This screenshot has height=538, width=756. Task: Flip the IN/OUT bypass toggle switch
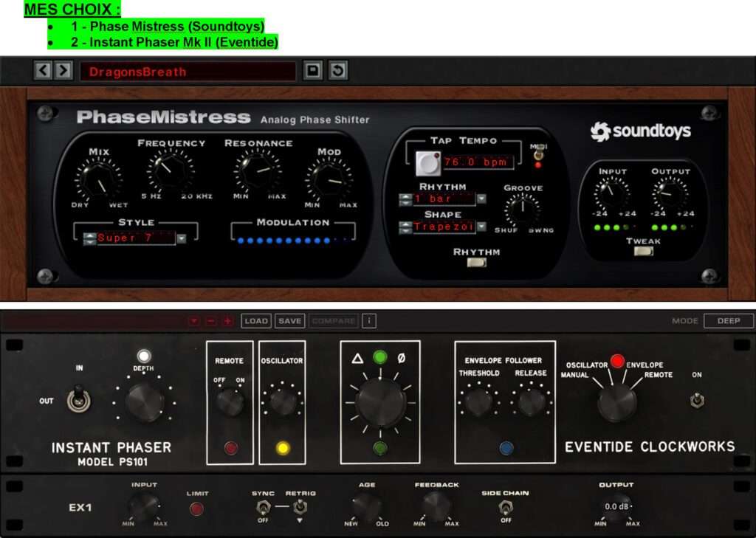tap(75, 400)
